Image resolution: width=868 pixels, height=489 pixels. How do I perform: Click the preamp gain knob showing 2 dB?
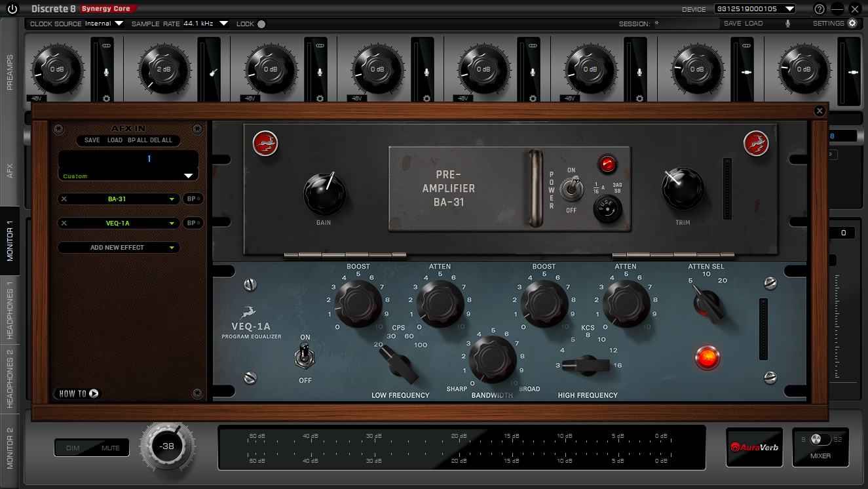point(164,69)
